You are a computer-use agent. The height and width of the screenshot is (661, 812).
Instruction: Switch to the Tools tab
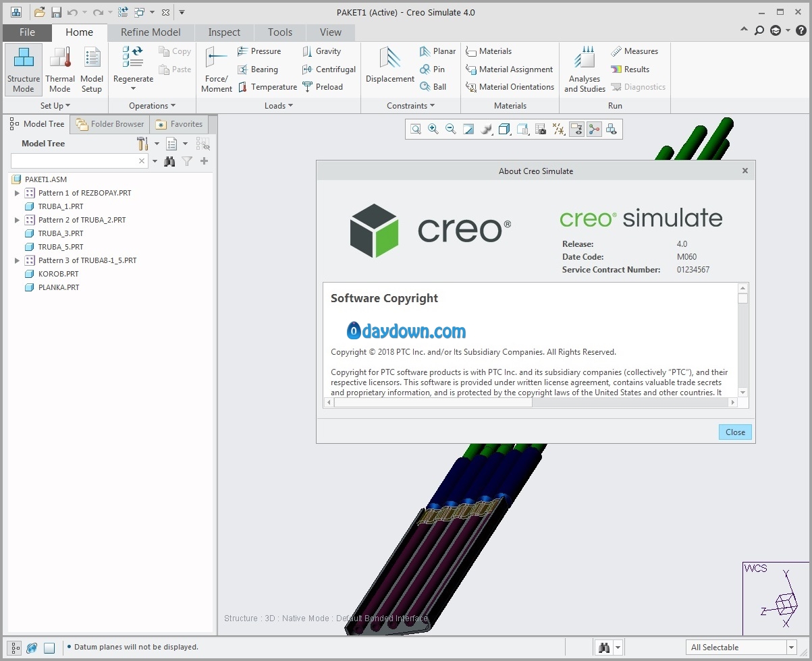point(280,32)
